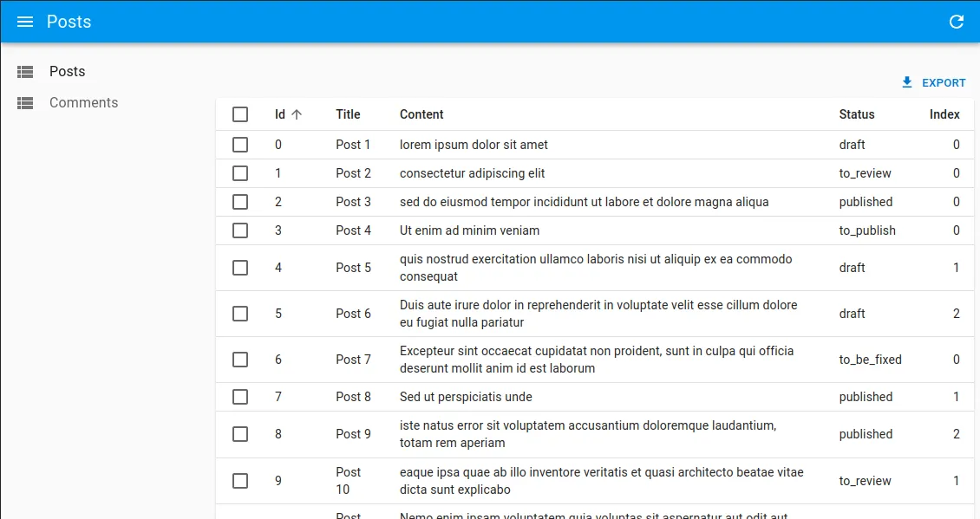Click the refresh icon in top bar

(x=957, y=22)
